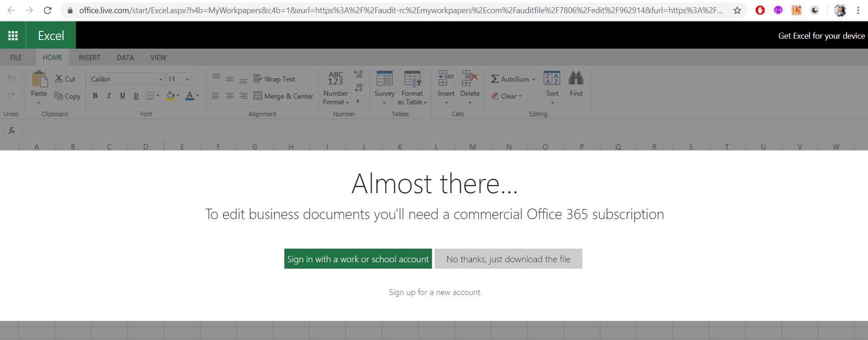Click the Redo arrow icon

click(x=11, y=95)
